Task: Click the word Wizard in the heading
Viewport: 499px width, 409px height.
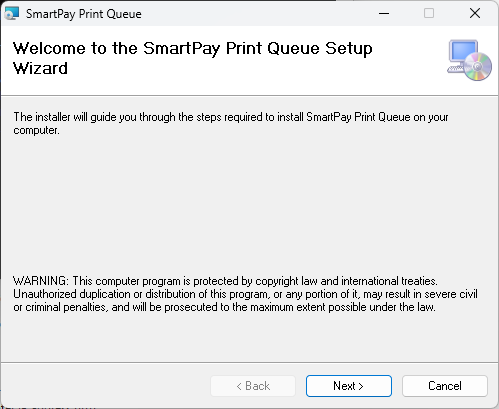Action: pos(40,68)
